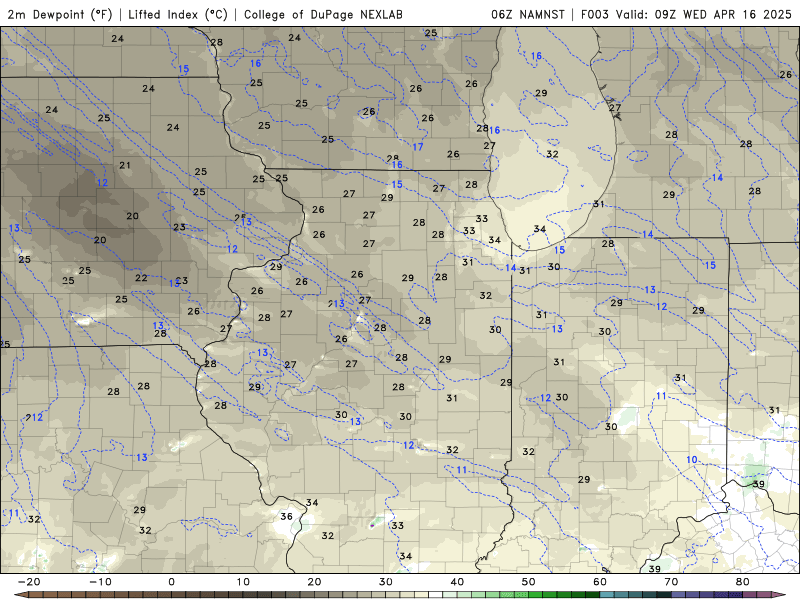The image size is (800, 600).
Task: Click the colorbar label "0"
Action: [x=171, y=582]
